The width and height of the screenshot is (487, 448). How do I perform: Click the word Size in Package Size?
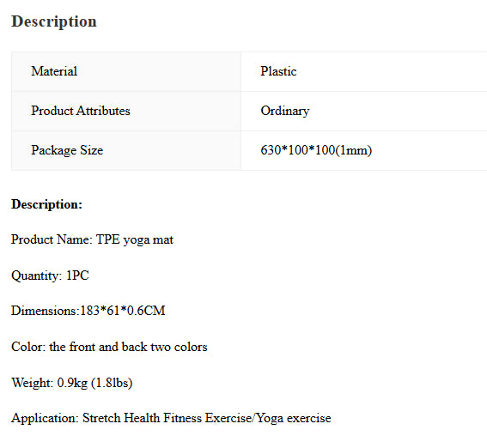92,150
